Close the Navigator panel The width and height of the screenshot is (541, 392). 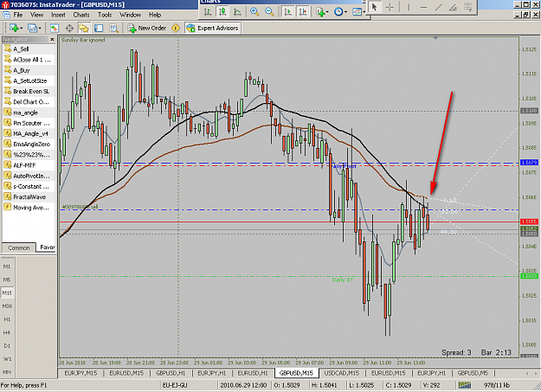[52, 39]
